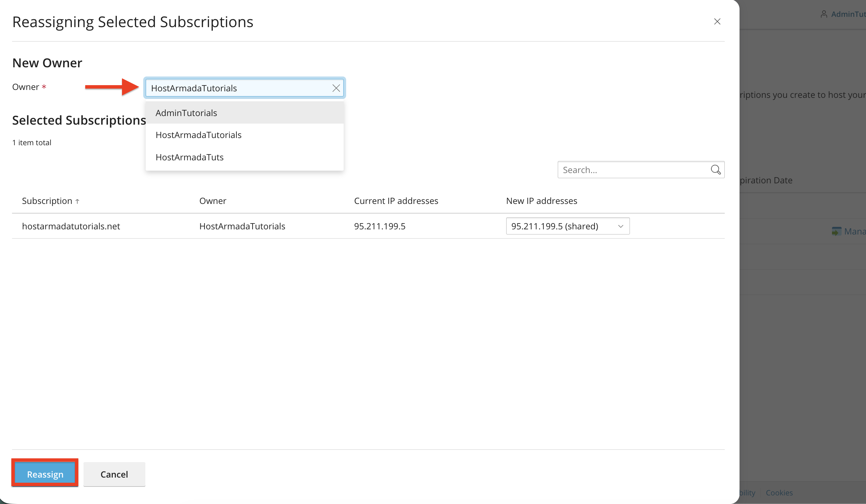The width and height of the screenshot is (866, 504).
Task: Sort by the Subscription column header
Action: 51,201
